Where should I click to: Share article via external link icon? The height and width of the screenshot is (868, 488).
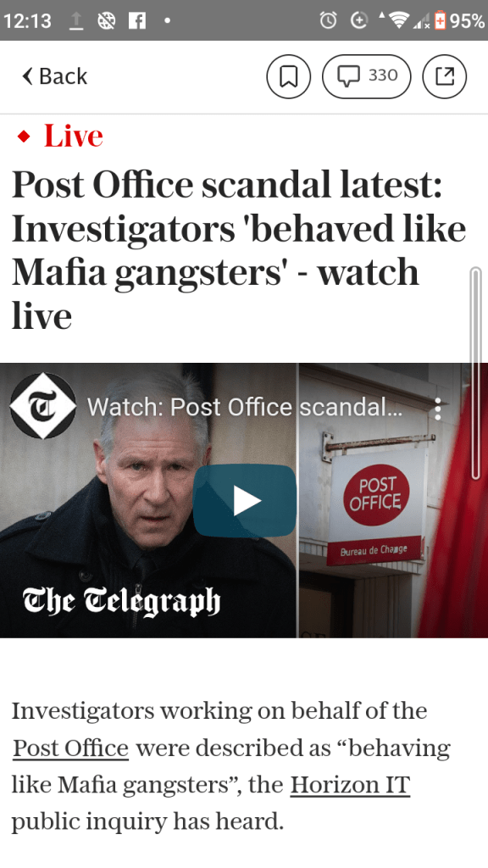pos(444,76)
